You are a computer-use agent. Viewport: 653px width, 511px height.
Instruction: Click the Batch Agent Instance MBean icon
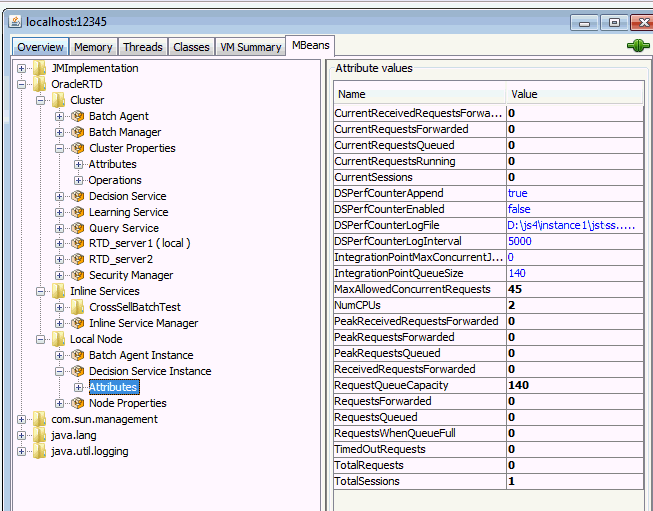[x=77, y=355]
